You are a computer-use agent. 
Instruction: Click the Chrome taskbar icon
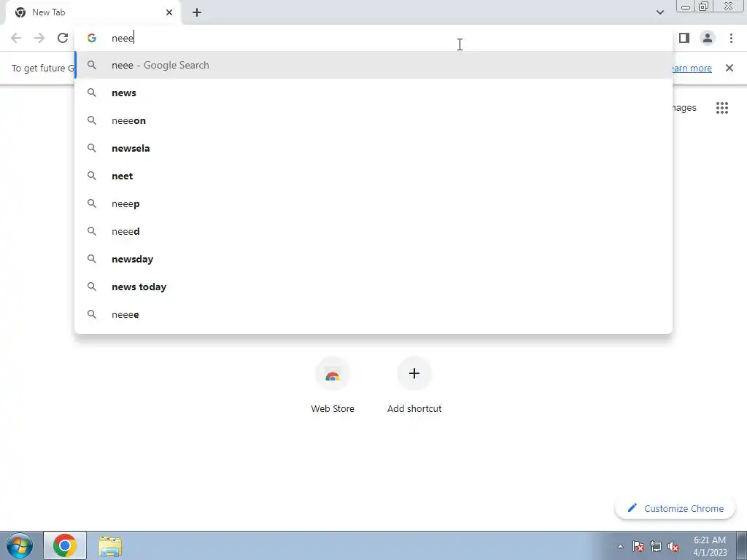[65, 545]
